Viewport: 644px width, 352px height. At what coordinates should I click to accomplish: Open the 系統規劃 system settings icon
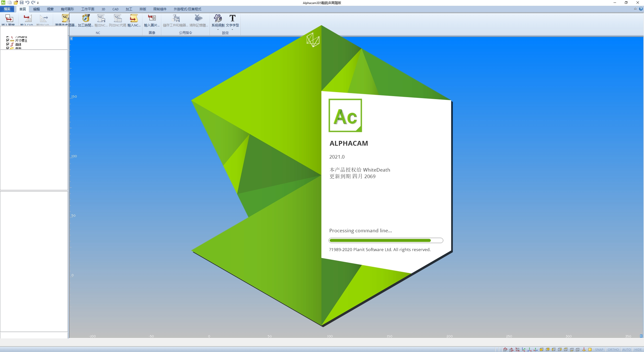tap(218, 18)
